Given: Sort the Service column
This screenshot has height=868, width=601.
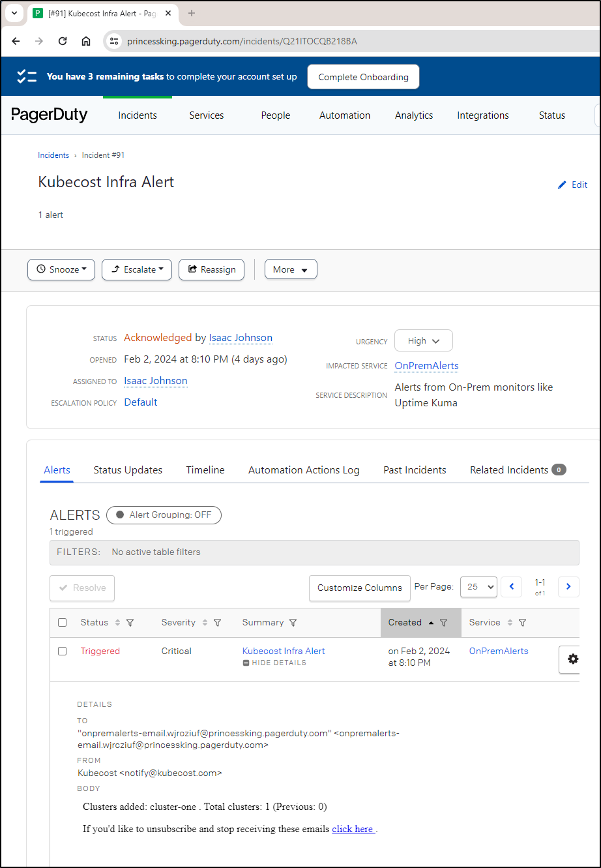Looking at the screenshot, I should click(x=510, y=623).
